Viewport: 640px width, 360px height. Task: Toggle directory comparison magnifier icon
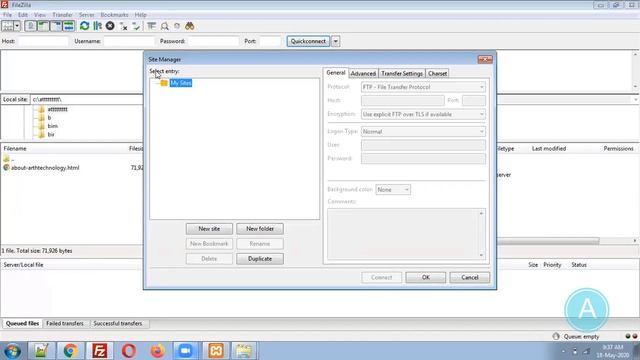[164, 26]
